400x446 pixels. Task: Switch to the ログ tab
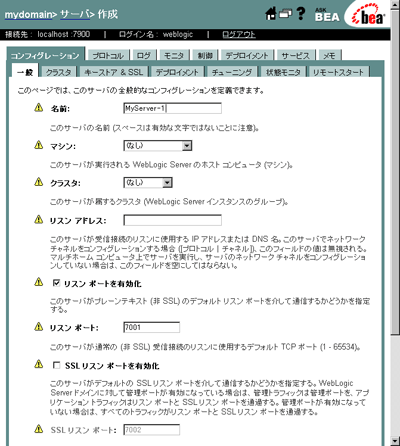(144, 55)
